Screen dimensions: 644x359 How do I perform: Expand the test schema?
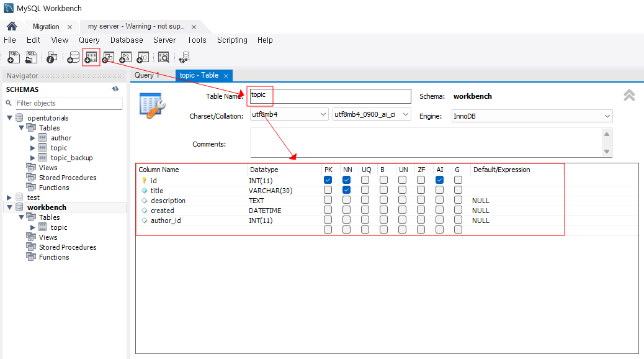pos(9,198)
